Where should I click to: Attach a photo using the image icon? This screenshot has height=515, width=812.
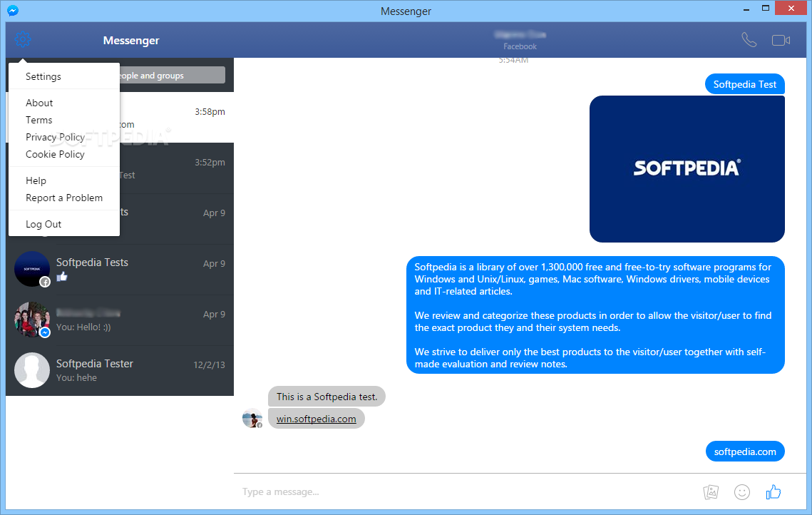tap(711, 491)
